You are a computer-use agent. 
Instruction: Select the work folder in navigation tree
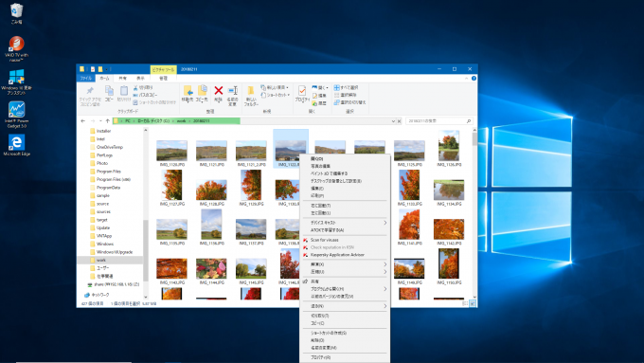point(101,260)
